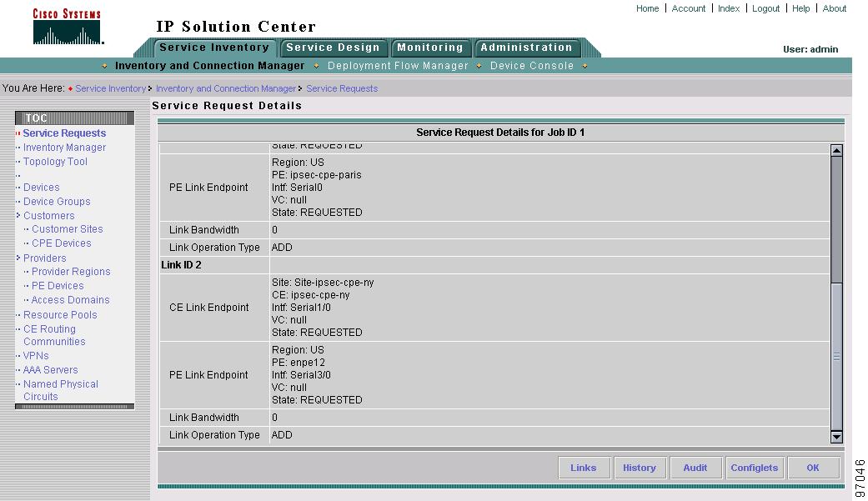Click the 'Intf: Serial3/0' text
Image resolution: width=868 pixels, height=501 pixels.
[301, 375]
